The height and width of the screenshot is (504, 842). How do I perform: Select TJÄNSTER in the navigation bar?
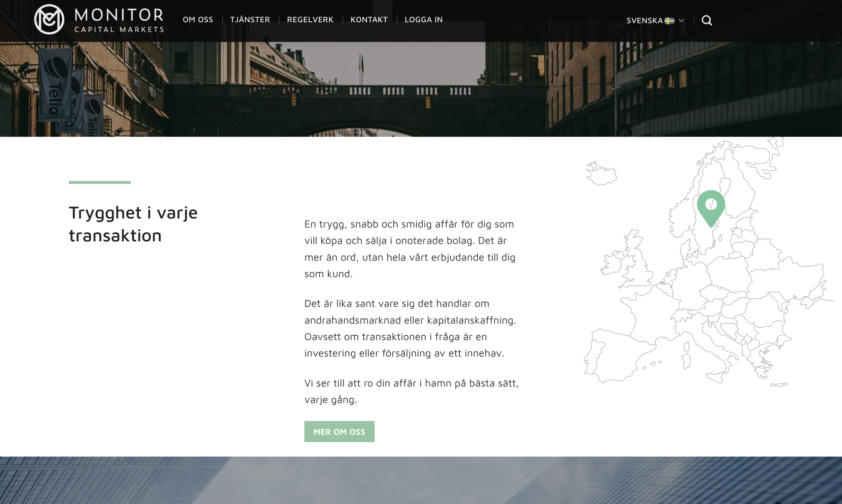pos(250,20)
